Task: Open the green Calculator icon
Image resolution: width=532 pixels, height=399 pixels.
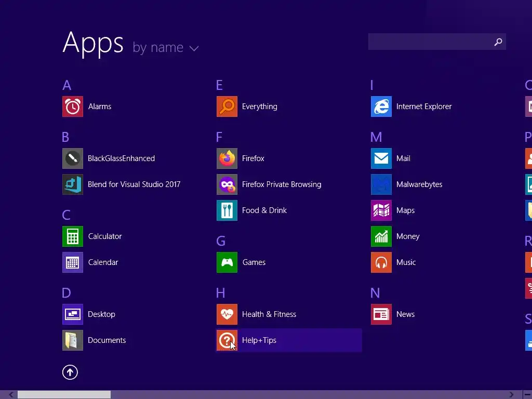Action: point(73,236)
